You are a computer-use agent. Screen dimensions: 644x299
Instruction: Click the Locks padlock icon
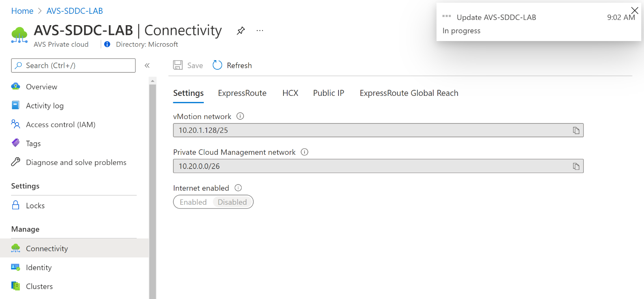(x=15, y=205)
